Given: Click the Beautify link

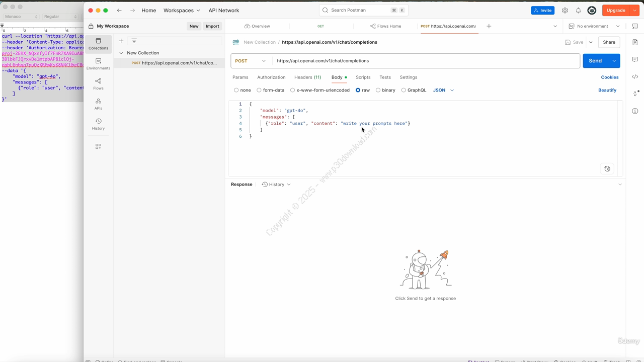Looking at the screenshot, I should click(607, 90).
